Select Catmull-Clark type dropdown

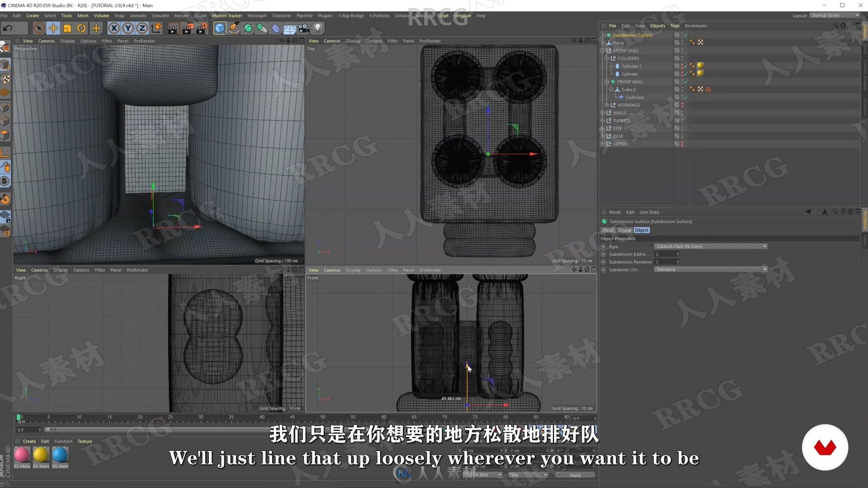click(x=710, y=246)
